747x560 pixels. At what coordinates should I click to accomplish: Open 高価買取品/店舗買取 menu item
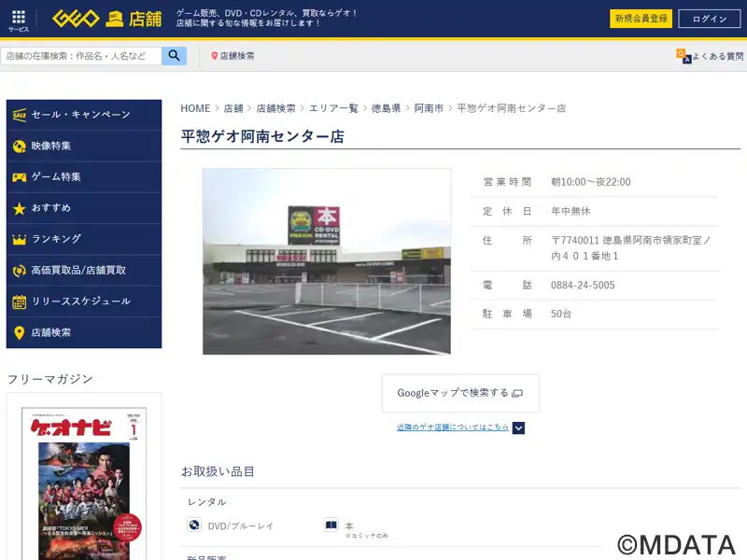coord(84,271)
